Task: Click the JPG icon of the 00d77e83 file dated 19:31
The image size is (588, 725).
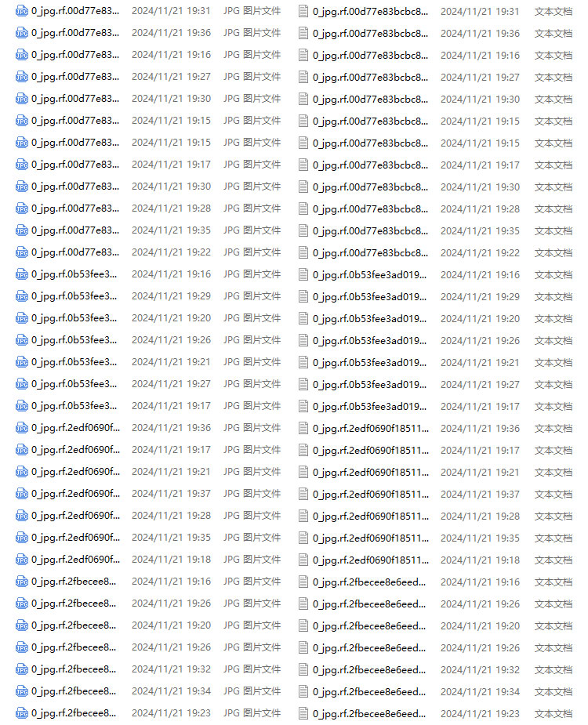Action: tap(22, 11)
